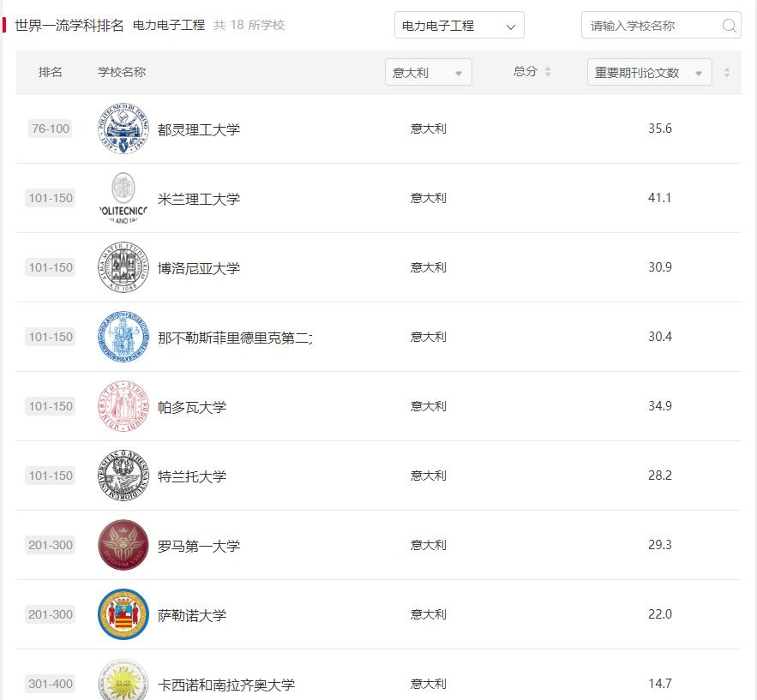
Task: Open 罗马第一大学 school link
Action: (199, 546)
